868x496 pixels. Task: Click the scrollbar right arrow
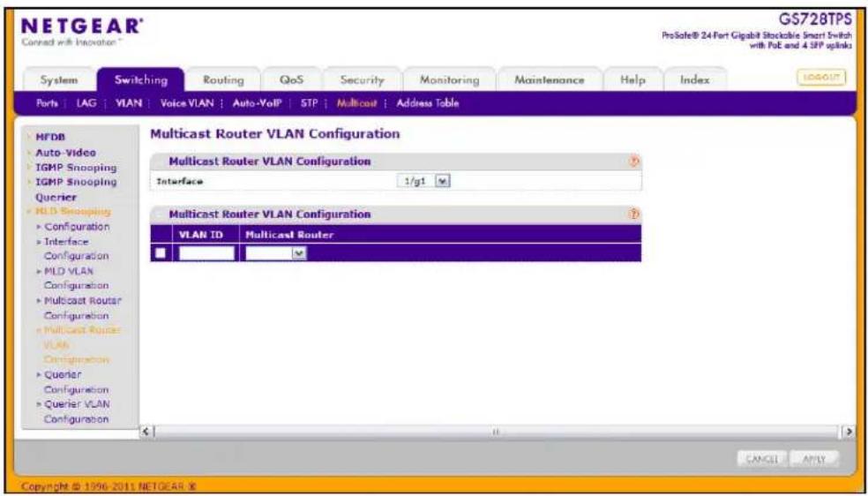[x=849, y=432]
